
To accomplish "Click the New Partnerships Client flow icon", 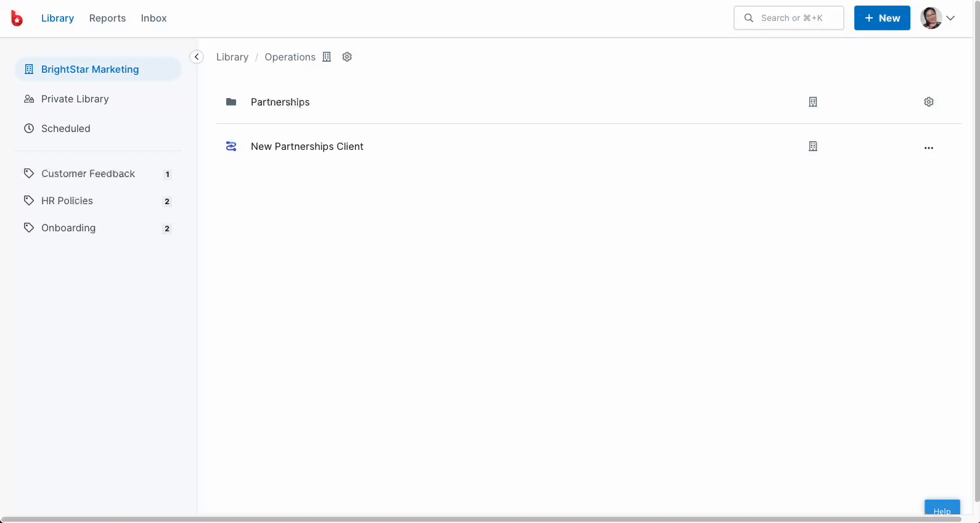I will 231,146.
